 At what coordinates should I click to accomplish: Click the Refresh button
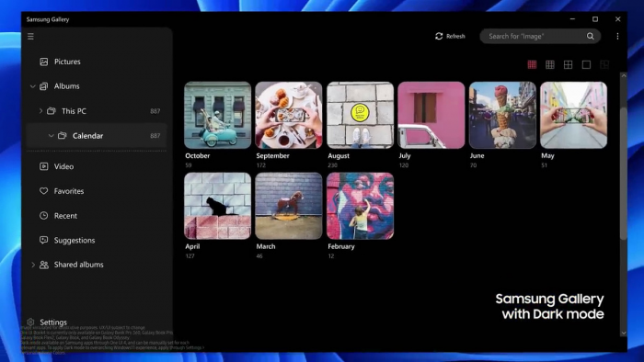tap(450, 36)
